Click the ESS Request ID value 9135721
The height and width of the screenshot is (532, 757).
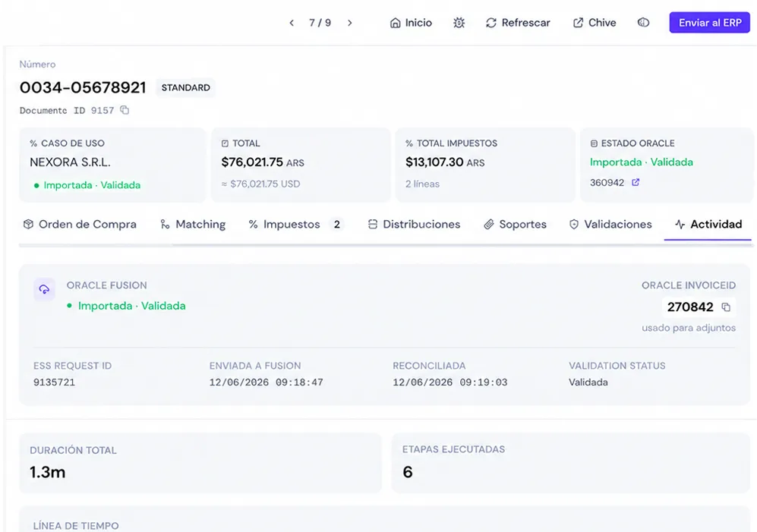click(54, 382)
